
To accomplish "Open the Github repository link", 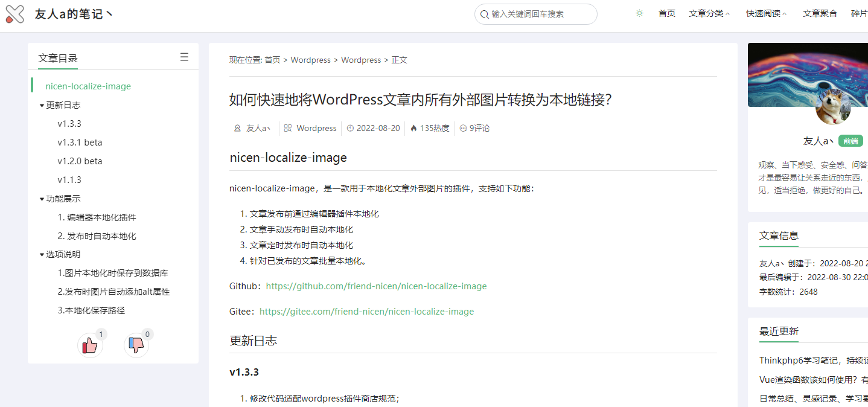I will (x=376, y=286).
